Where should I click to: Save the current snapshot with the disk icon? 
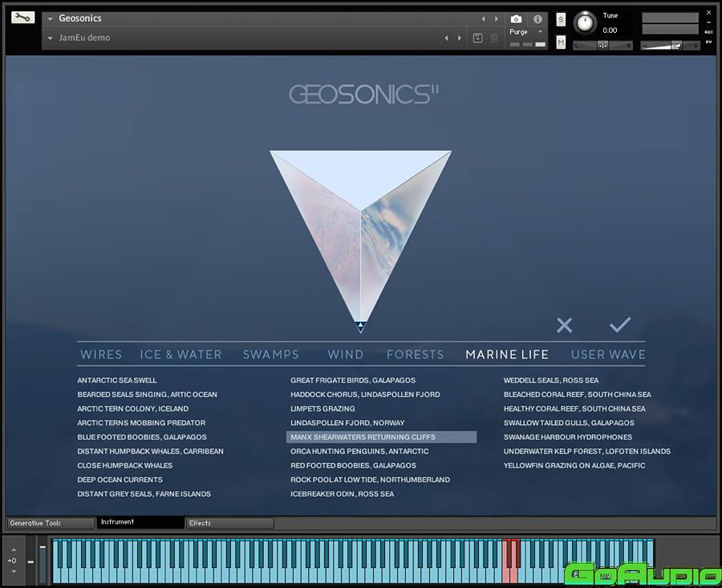pyautogui.click(x=478, y=38)
